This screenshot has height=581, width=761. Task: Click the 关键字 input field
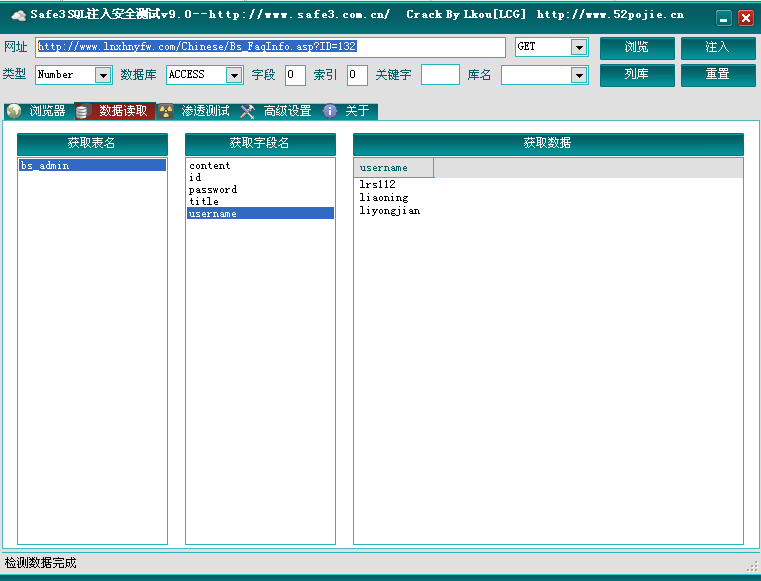(440, 75)
